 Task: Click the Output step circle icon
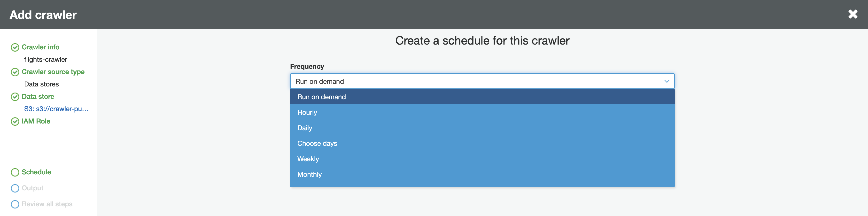click(15, 188)
